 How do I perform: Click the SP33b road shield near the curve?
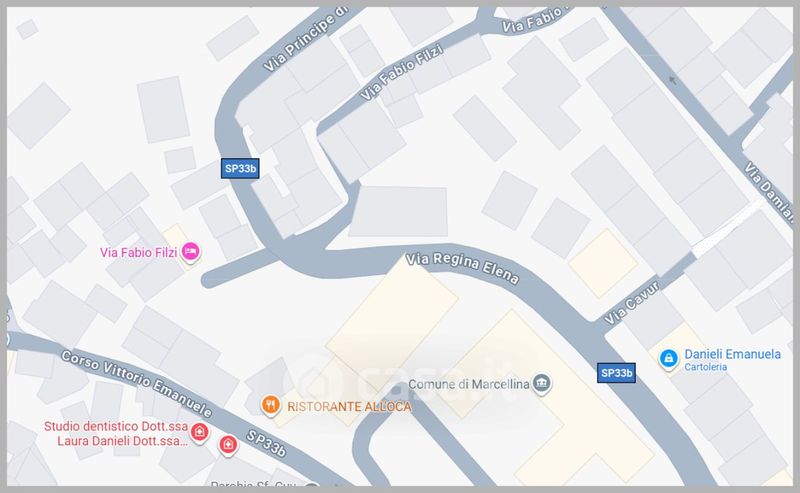pyautogui.click(x=240, y=168)
